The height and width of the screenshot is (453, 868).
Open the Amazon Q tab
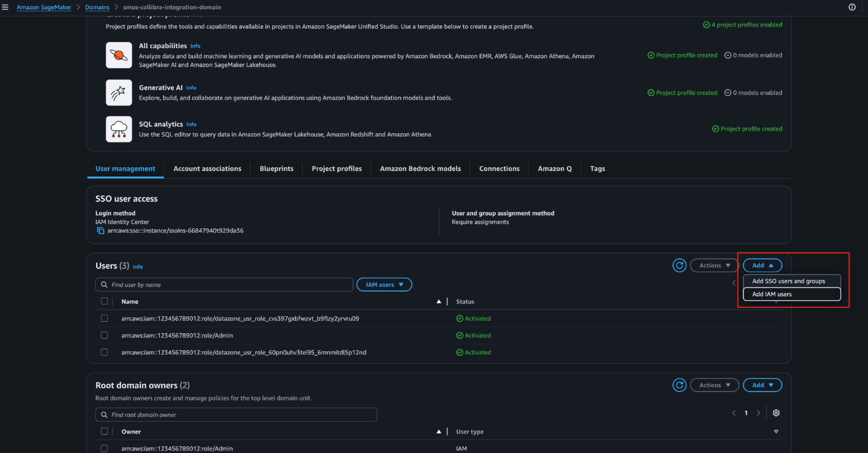(555, 169)
